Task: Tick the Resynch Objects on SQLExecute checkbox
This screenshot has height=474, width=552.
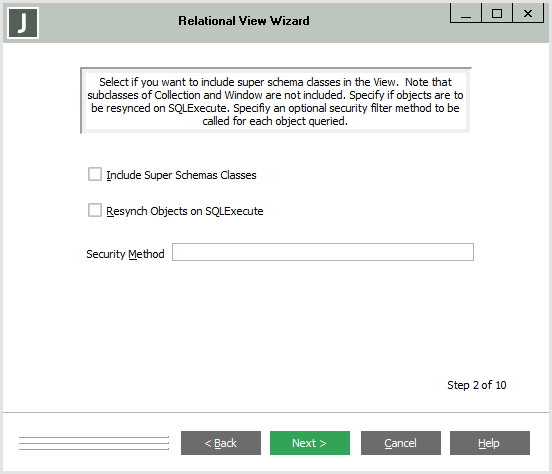Action: [95, 210]
